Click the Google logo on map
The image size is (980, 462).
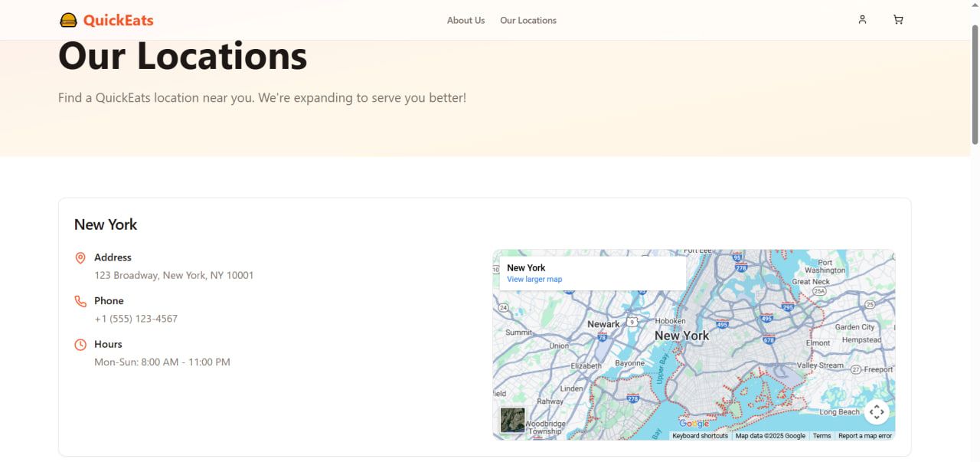[694, 424]
